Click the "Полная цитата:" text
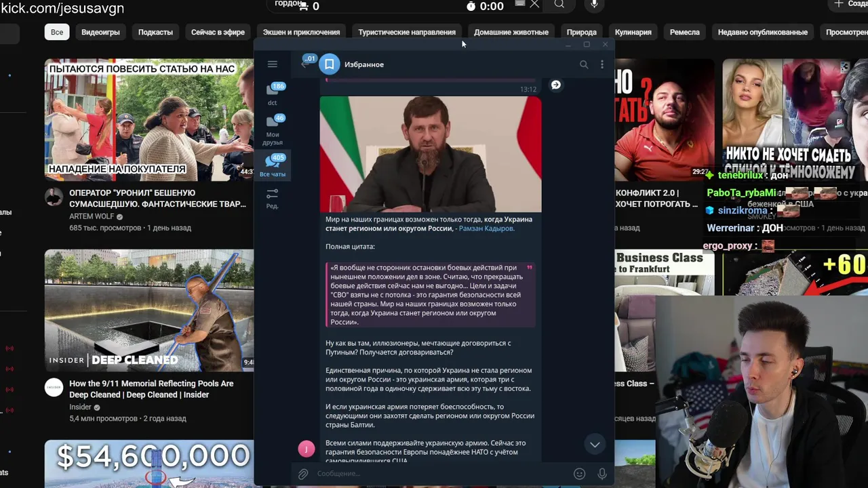The image size is (868, 488). click(x=350, y=247)
